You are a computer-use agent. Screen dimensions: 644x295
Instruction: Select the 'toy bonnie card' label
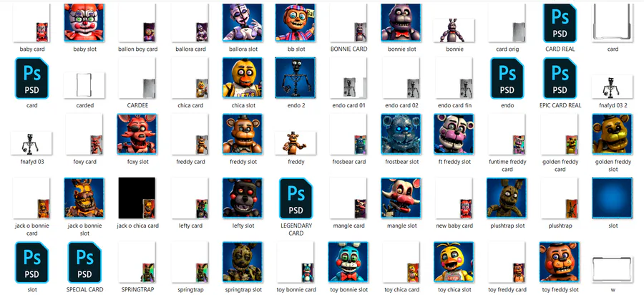[296, 290]
